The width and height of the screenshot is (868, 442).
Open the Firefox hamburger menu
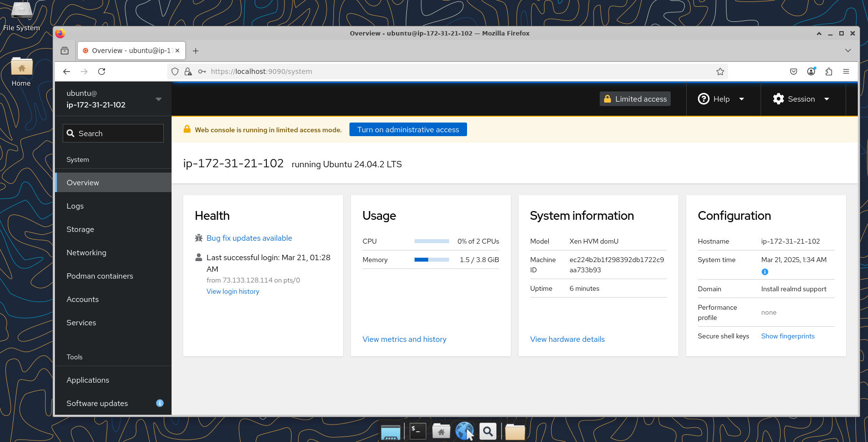[846, 71]
